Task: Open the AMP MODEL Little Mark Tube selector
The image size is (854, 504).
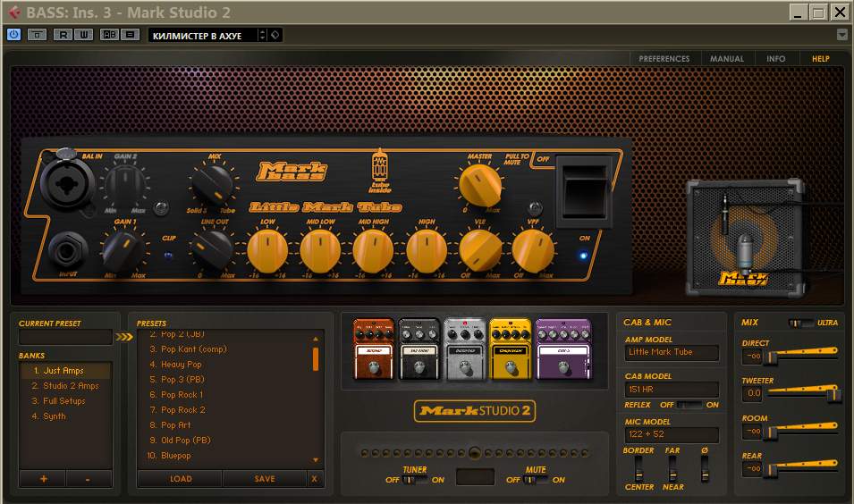Action: [672, 353]
